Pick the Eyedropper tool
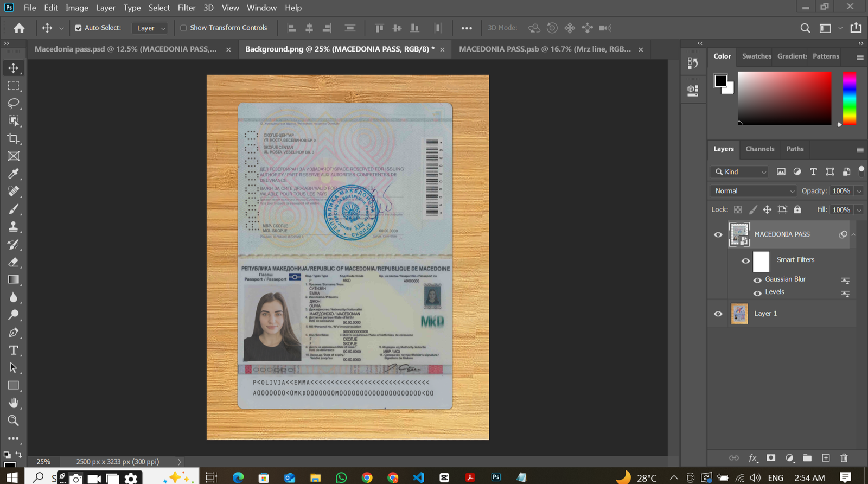868x484 pixels. pyautogui.click(x=14, y=174)
